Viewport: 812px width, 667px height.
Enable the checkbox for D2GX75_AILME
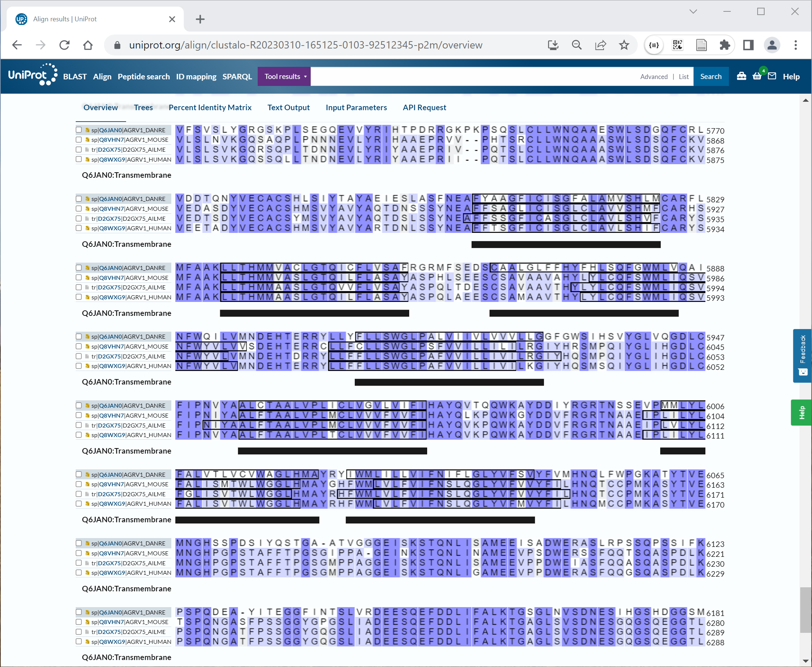(79, 150)
